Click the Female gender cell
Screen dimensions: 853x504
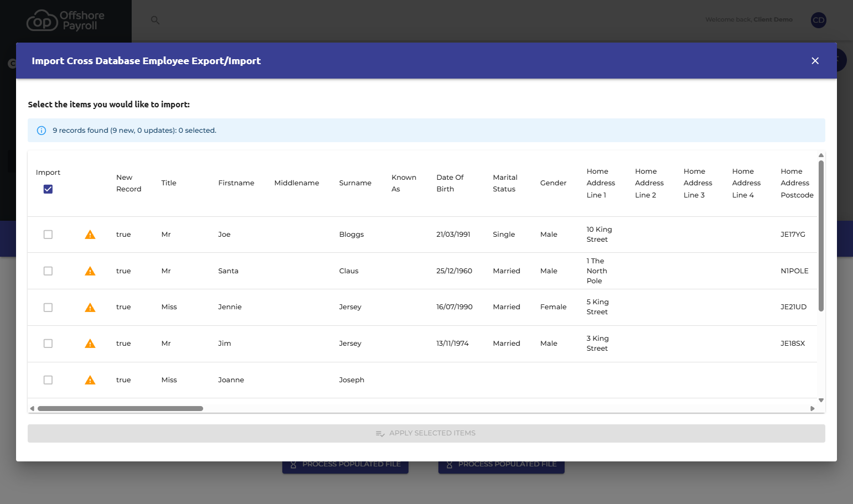pos(553,307)
